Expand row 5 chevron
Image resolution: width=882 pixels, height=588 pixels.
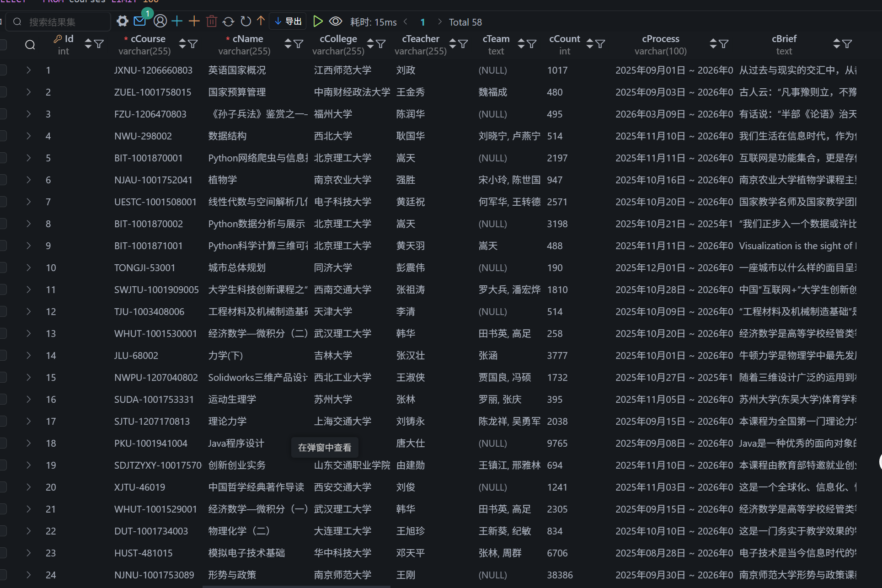28,158
